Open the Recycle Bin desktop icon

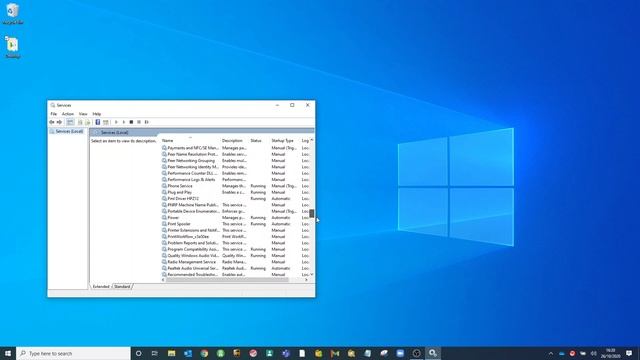(13, 13)
